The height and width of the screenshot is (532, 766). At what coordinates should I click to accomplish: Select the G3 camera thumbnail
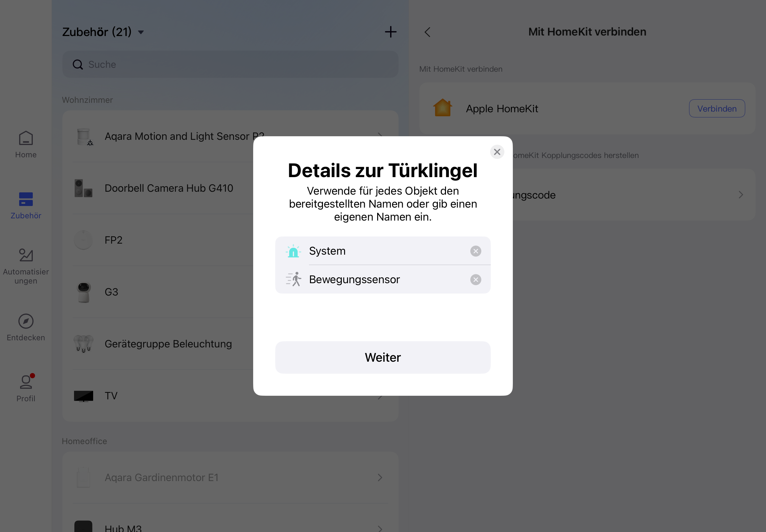point(83,292)
